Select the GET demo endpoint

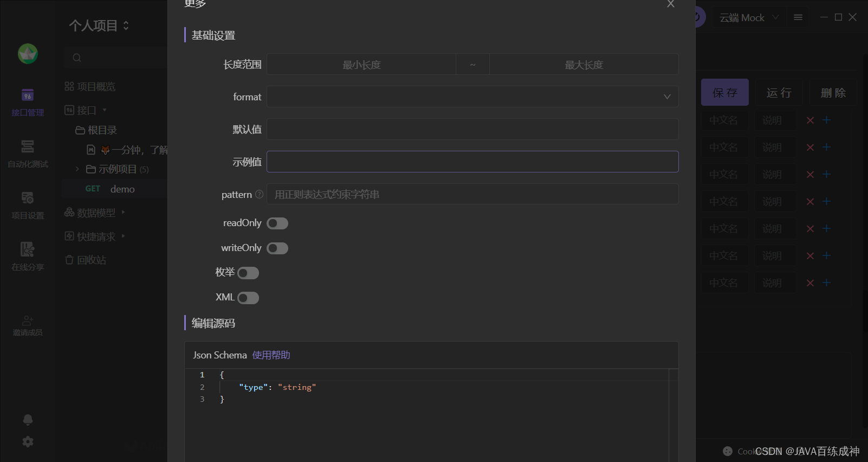[114, 189]
